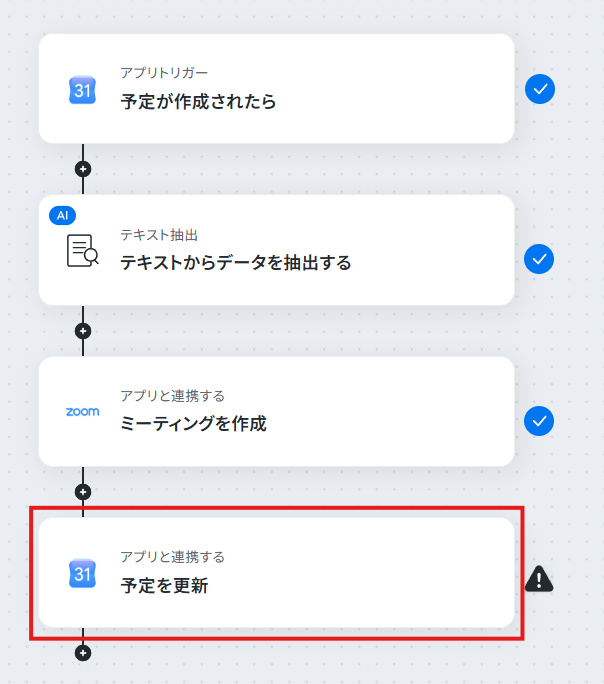This screenshot has width=604, height=684.
Task: Click the blue checkmark next to ミーティングを作成
Action: click(x=539, y=421)
